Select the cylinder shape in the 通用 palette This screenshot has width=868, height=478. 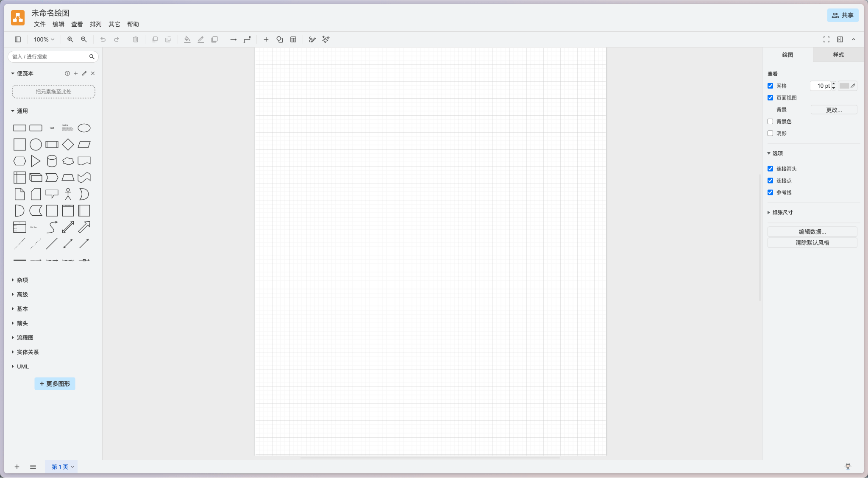[52, 161]
